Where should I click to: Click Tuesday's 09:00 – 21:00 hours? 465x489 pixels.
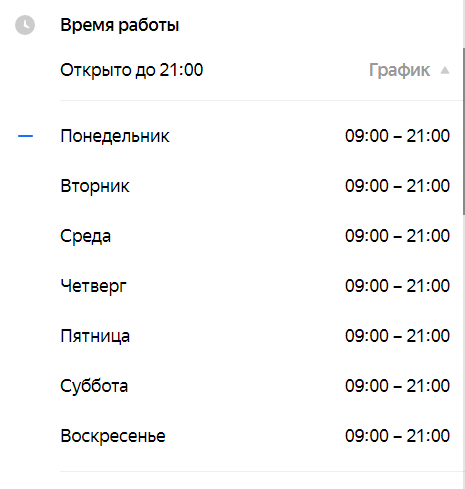[x=397, y=186]
